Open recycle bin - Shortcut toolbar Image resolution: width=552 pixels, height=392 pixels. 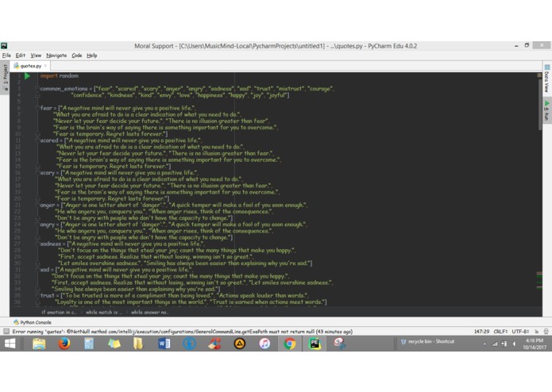coord(428,341)
